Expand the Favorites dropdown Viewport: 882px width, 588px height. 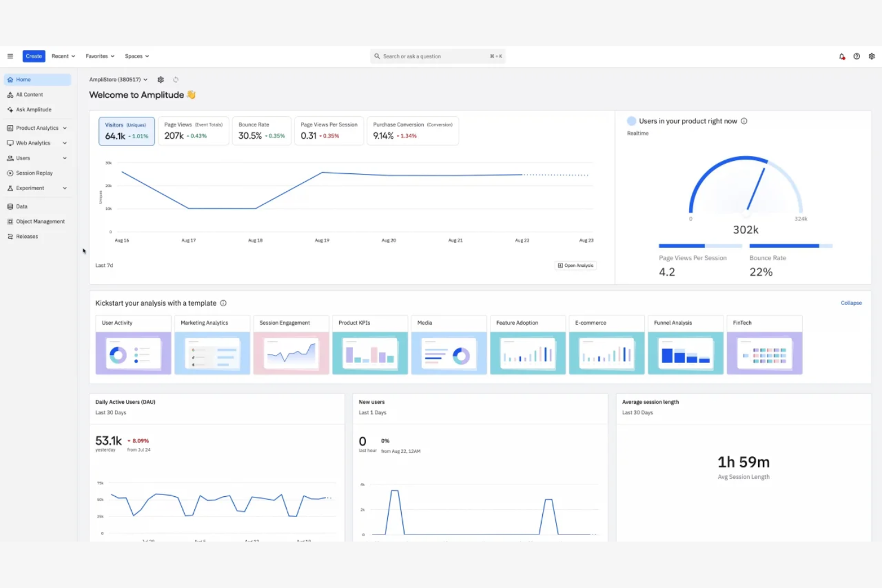coord(100,56)
